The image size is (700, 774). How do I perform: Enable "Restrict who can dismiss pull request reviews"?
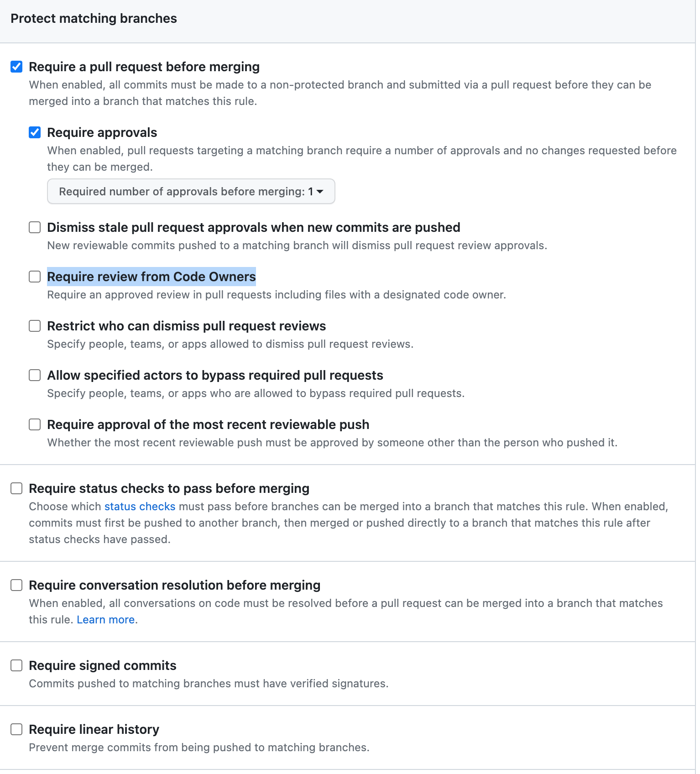(35, 326)
